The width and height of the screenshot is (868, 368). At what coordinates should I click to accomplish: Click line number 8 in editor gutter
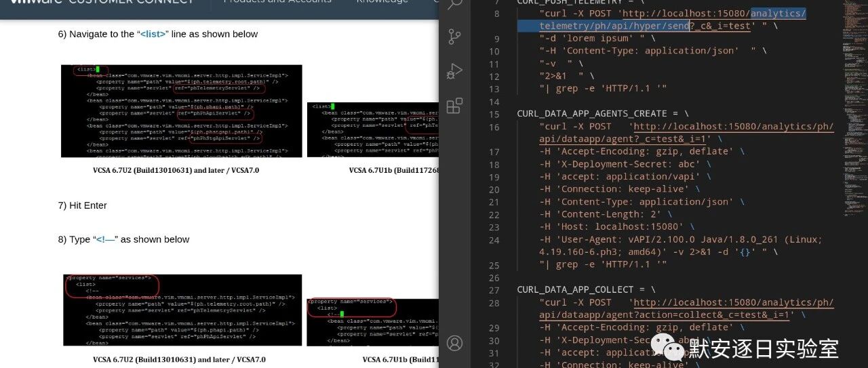496,14
